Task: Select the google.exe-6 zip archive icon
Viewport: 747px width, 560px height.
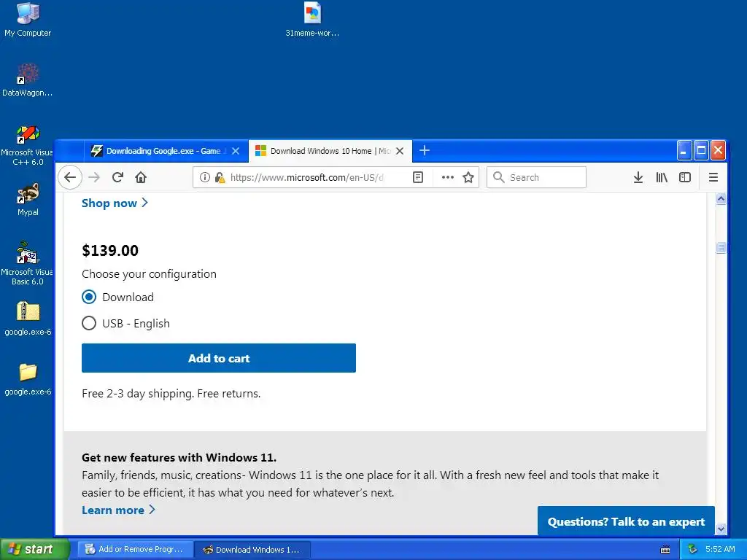Action: [x=28, y=319]
